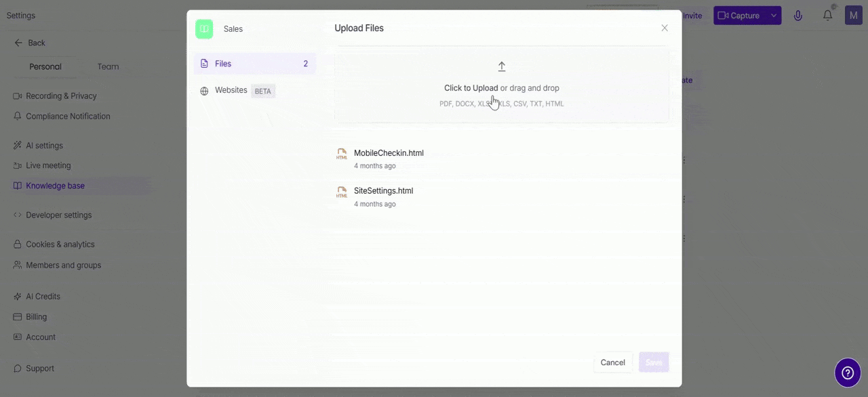Select the Files section icon in the dialog

click(x=204, y=63)
